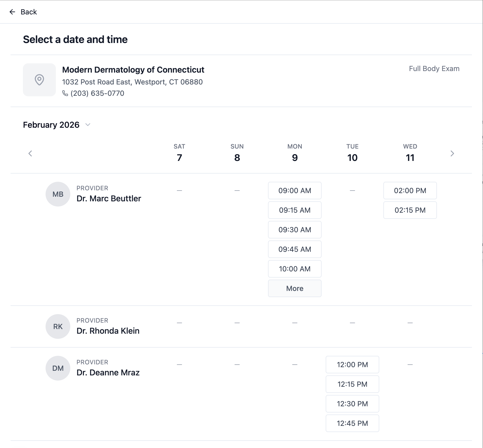Click the right chevron to view next week
Viewport: 483px width, 448px height.
[452, 153]
